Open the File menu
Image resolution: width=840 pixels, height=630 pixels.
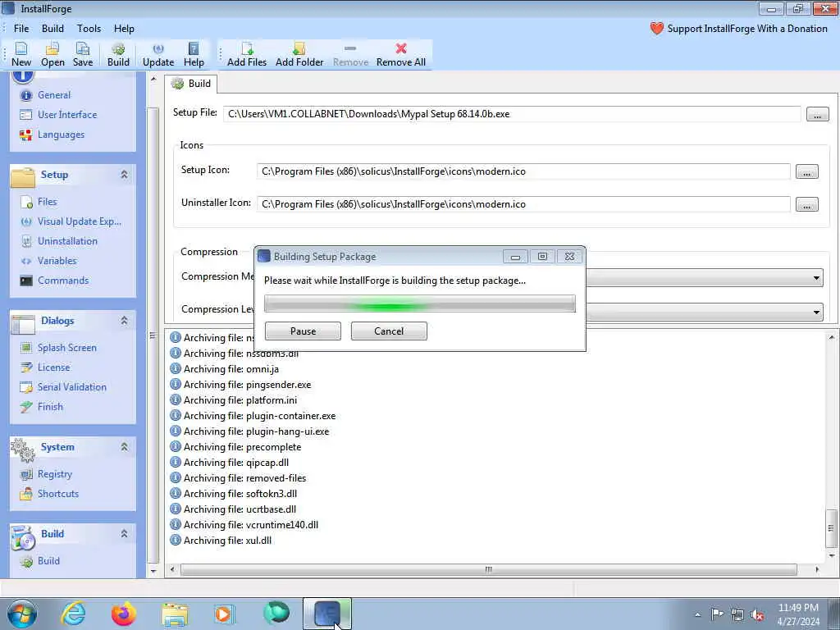tap(21, 29)
